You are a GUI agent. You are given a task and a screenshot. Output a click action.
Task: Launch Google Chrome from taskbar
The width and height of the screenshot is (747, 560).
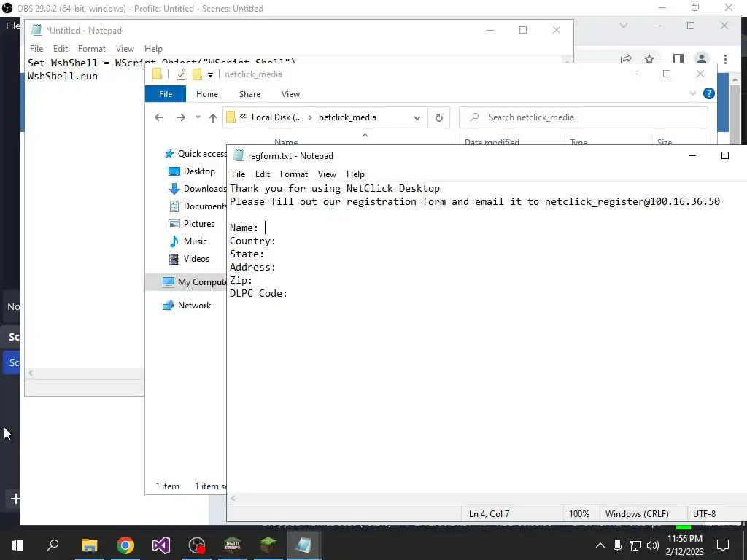(125, 545)
